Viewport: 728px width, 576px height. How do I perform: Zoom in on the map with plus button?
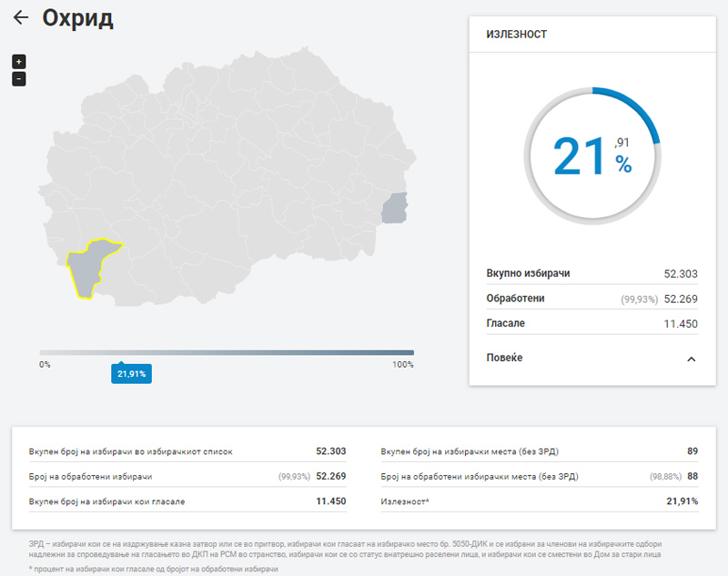pyautogui.click(x=19, y=62)
